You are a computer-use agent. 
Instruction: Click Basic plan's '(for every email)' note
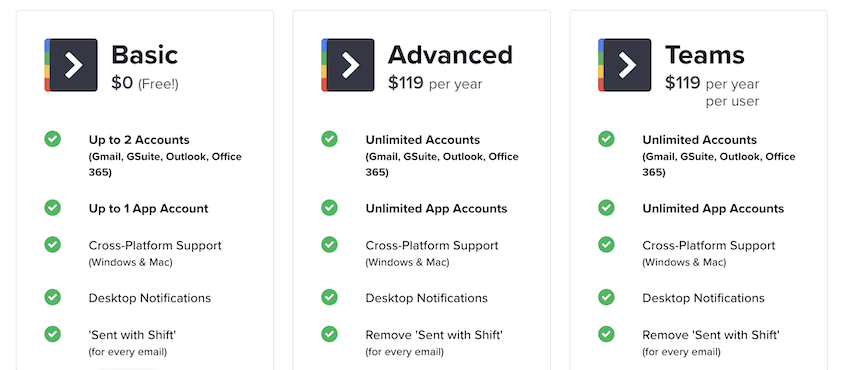128,352
